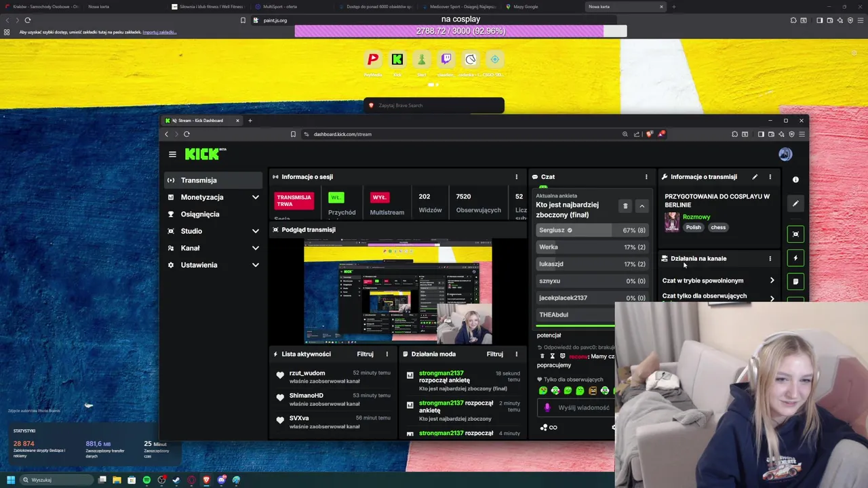Open Czat tylko dla obserwujących setting
Screen dimensions: 868x488
719,296
